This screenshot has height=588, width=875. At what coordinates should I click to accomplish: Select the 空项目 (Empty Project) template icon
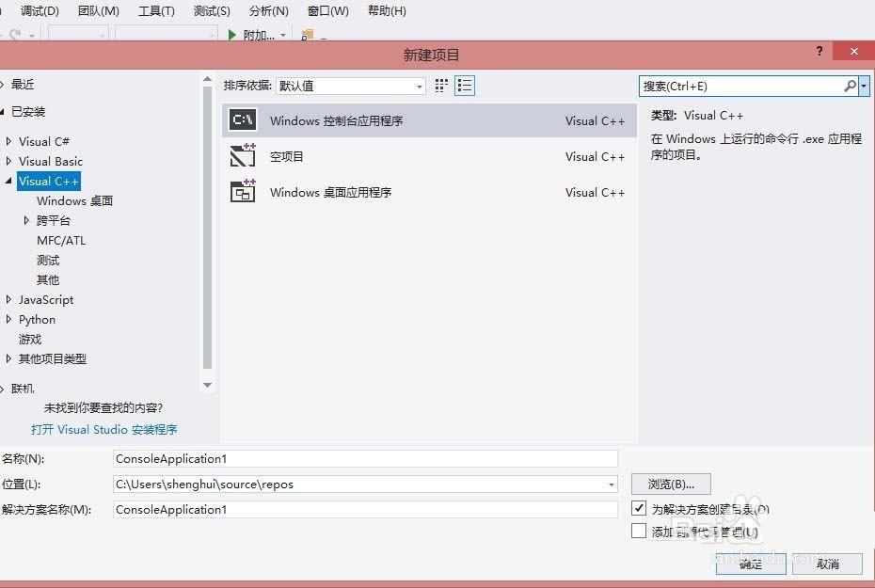242,156
